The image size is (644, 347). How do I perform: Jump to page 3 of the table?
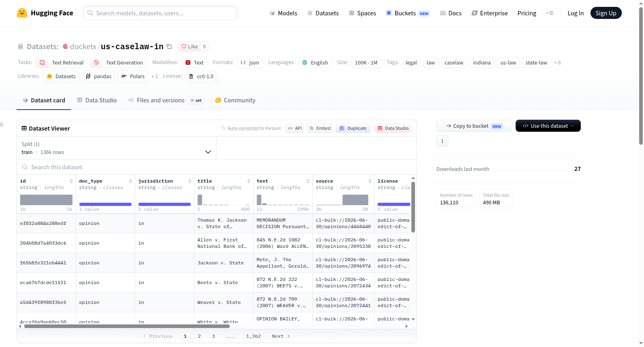[x=213, y=336]
